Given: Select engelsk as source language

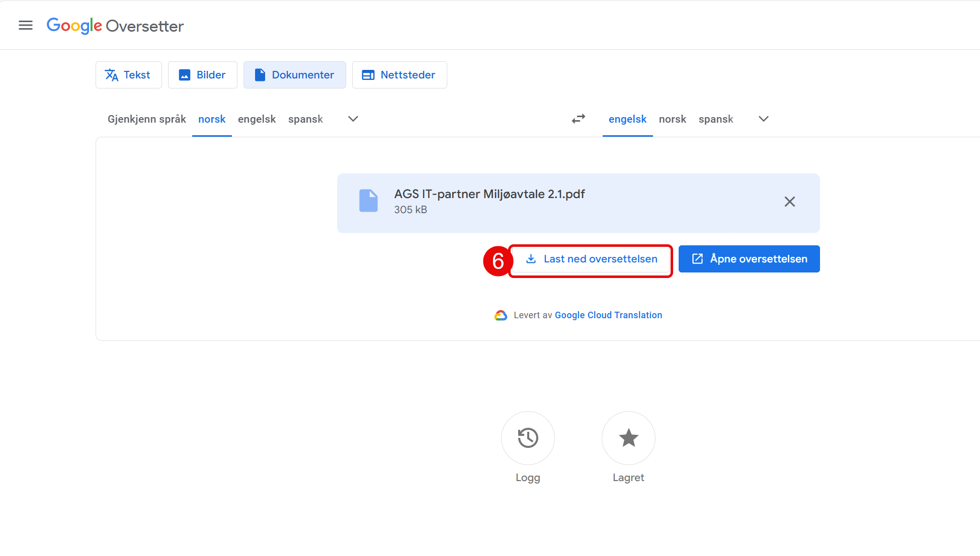Looking at the screenshot, I should click(257, 119).
